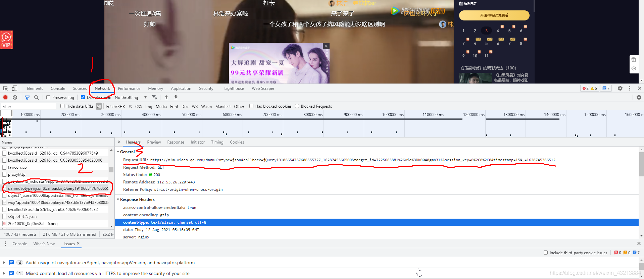The image size is (644, 279).
Task: Click the feedback icon on right sidebar
Action: pos(634,69)
